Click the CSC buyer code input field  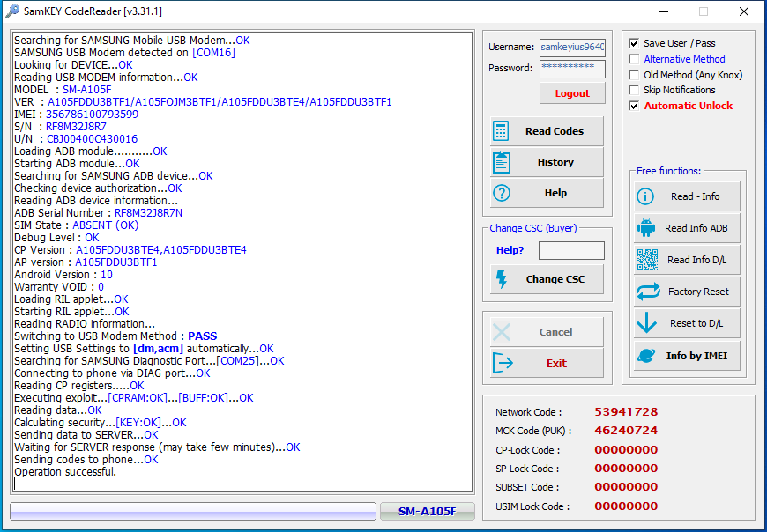(571, 250)
